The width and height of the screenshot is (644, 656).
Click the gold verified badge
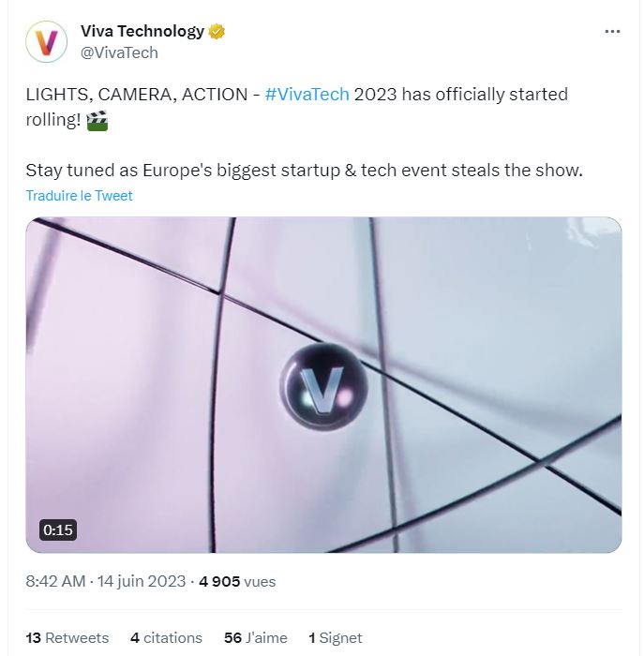[x=217, y=32]
